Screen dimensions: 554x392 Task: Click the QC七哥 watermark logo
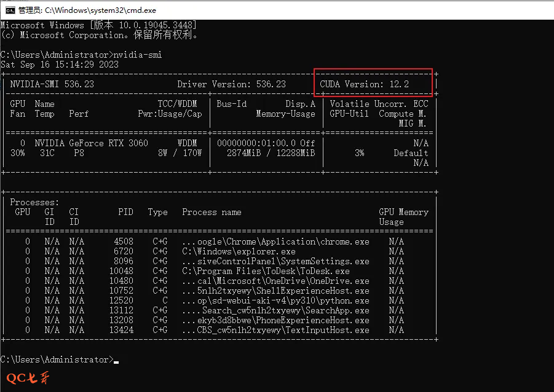27,377
